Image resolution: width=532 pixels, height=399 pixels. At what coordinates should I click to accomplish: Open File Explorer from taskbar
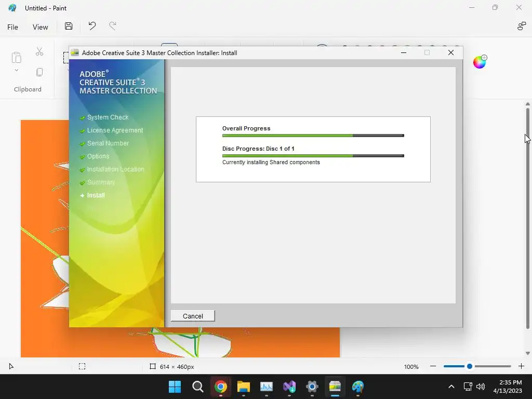click(x=243, y=387)
